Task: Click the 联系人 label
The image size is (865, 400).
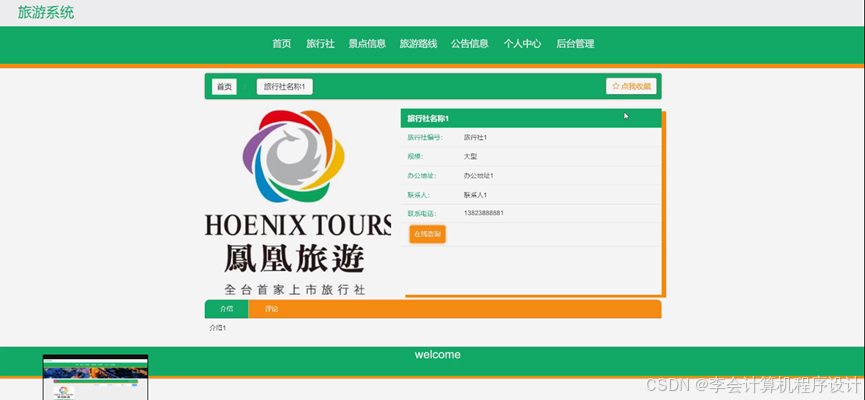Action: click(x=418, y=195)
